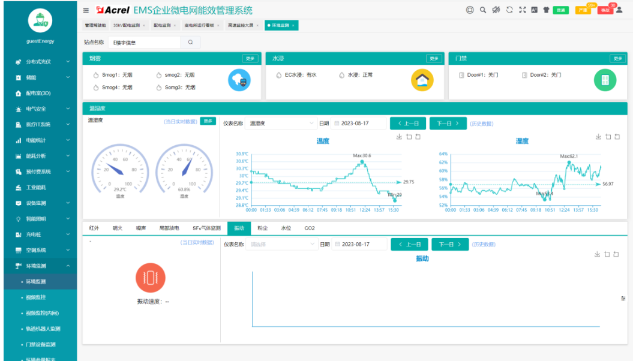Click the refresh icon in top header
Viewport: 633px width, 364px height.
pos(509,10)
